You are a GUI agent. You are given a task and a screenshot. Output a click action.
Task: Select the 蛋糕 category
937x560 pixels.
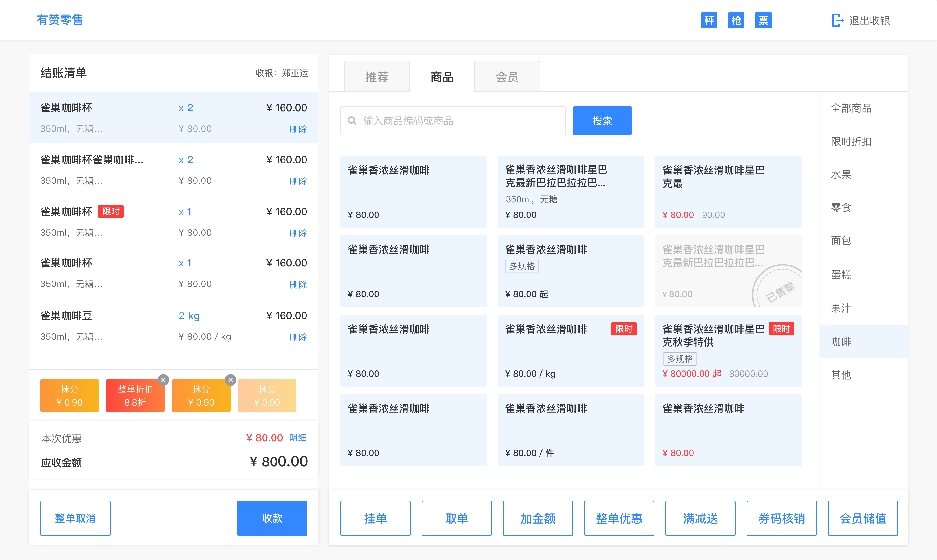(x=841, y=274)
